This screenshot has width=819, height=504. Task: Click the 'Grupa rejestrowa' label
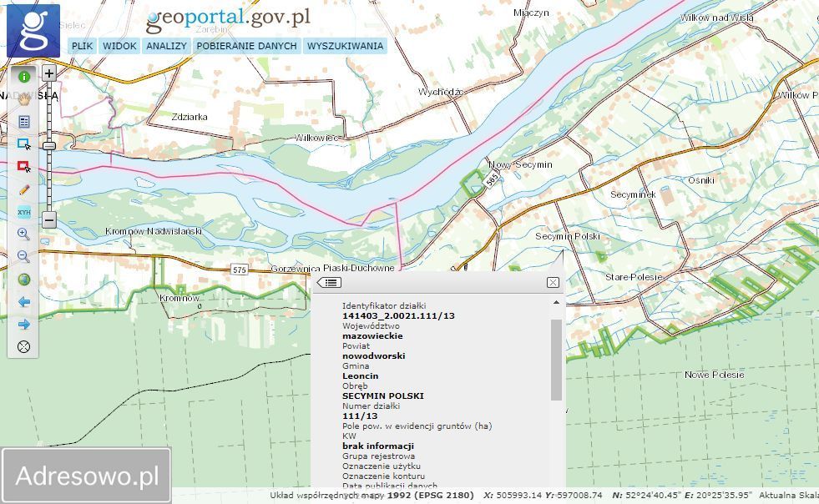click(379, 456)
